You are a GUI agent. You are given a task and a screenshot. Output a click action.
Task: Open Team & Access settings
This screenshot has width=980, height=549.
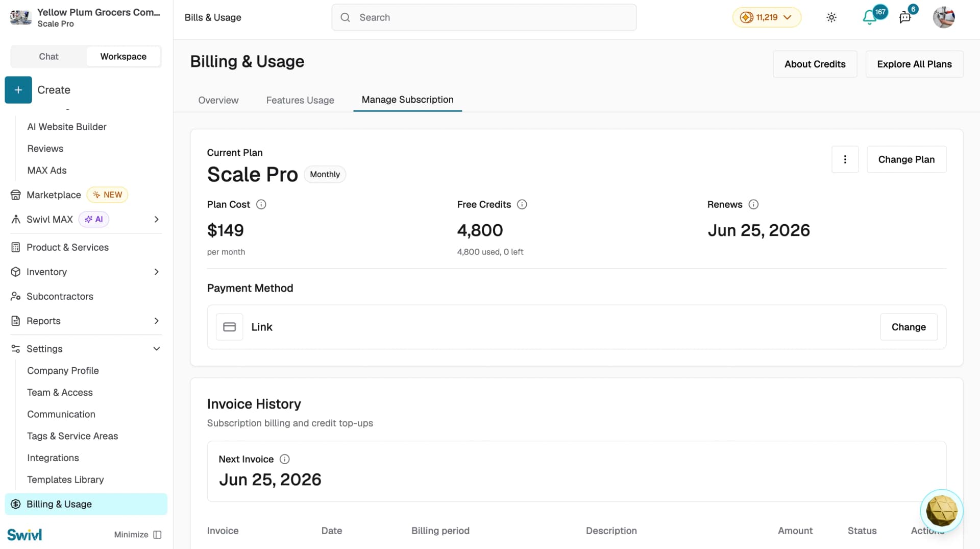click(x=60, y=393)
